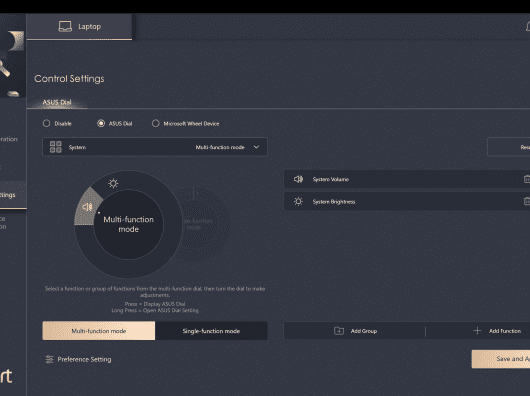Open the Laptop tab

pyautogui.click(x=79, y=27)
